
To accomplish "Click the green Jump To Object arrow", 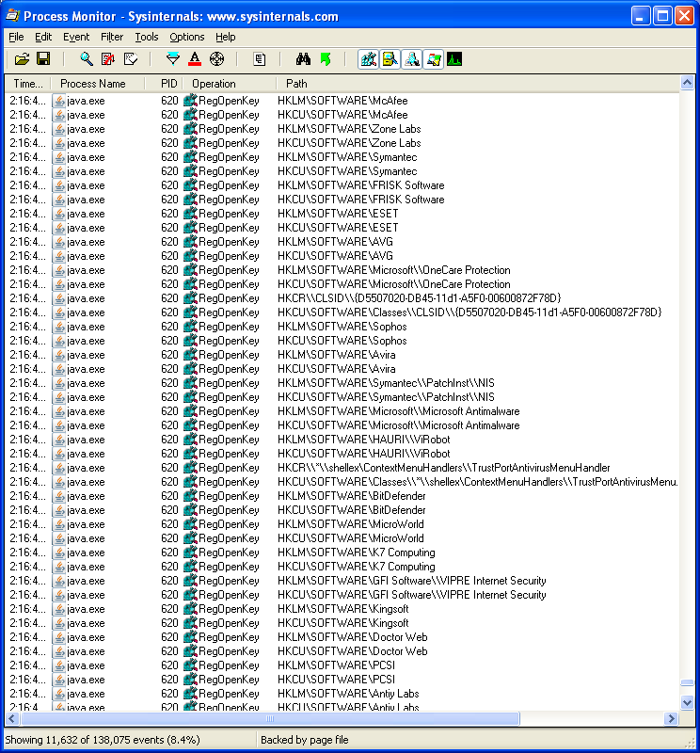I will (x=326, y=59).
